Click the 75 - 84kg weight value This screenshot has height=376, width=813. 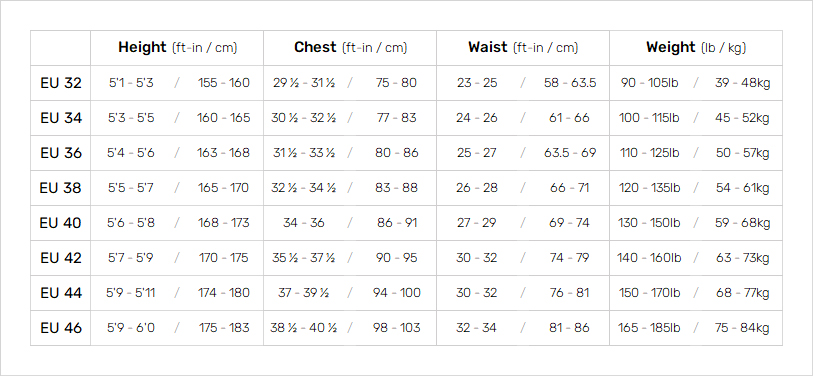[x=742, y=328]
